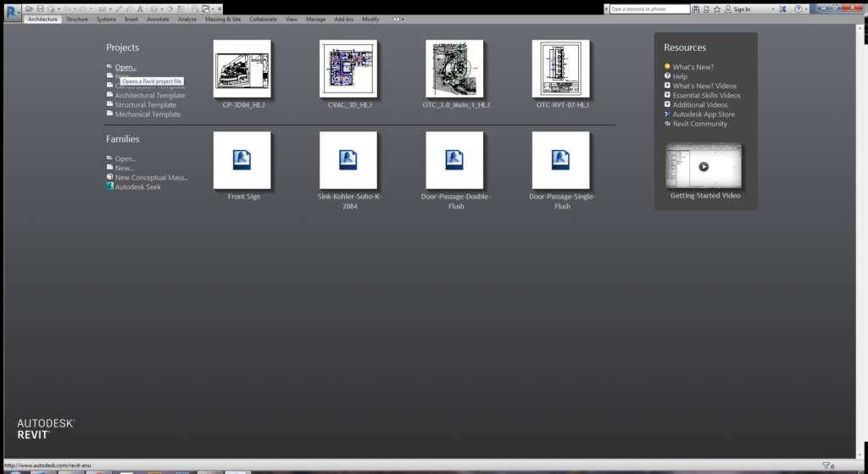Switch to the Architecture ribbon tab
This screenshot has width=868, height=474.
[42, 20]
